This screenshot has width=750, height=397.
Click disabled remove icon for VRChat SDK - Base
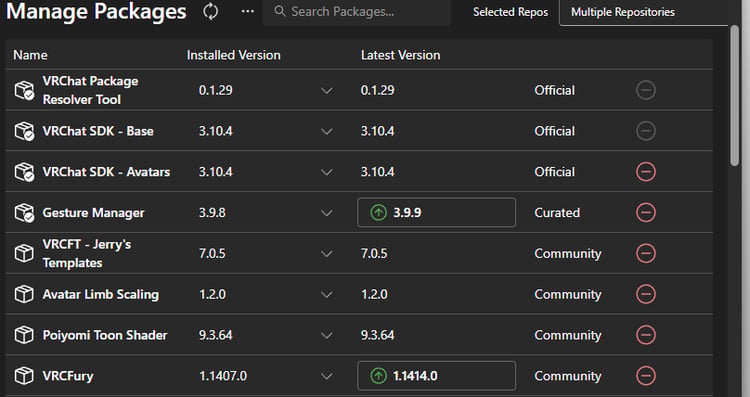[x=646, y=131]
